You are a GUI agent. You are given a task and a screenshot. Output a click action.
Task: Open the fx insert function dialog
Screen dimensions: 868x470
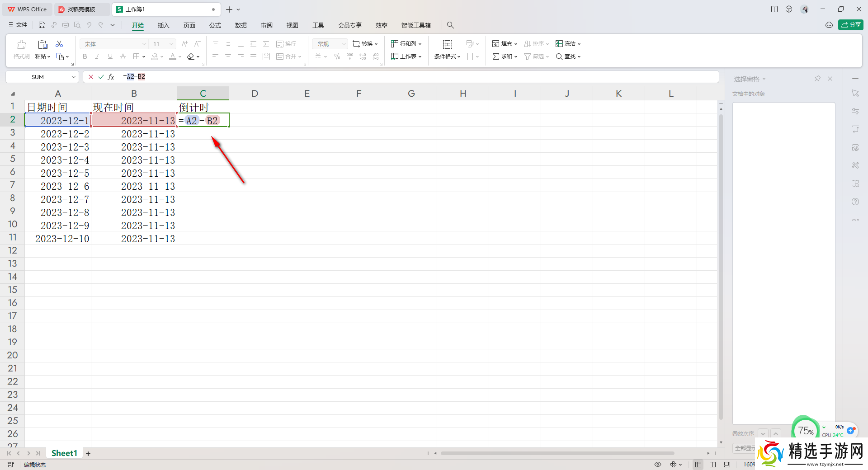tap(111, 77)
